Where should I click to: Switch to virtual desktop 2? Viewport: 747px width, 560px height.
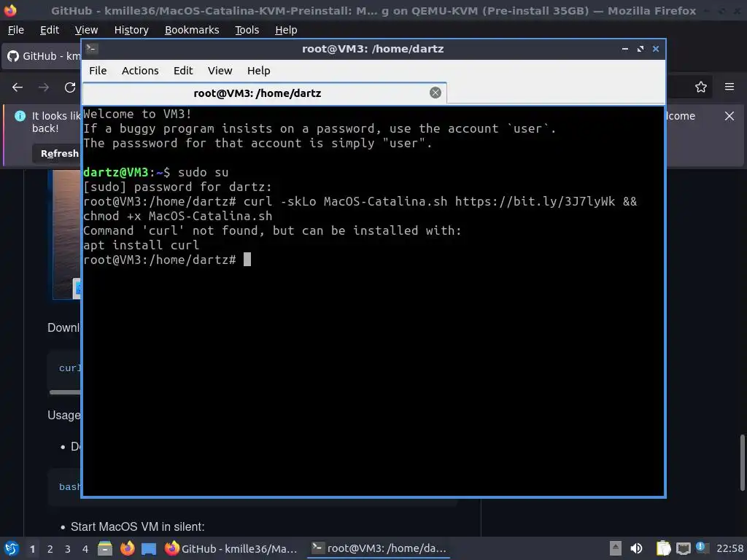[x=50, y=549]
